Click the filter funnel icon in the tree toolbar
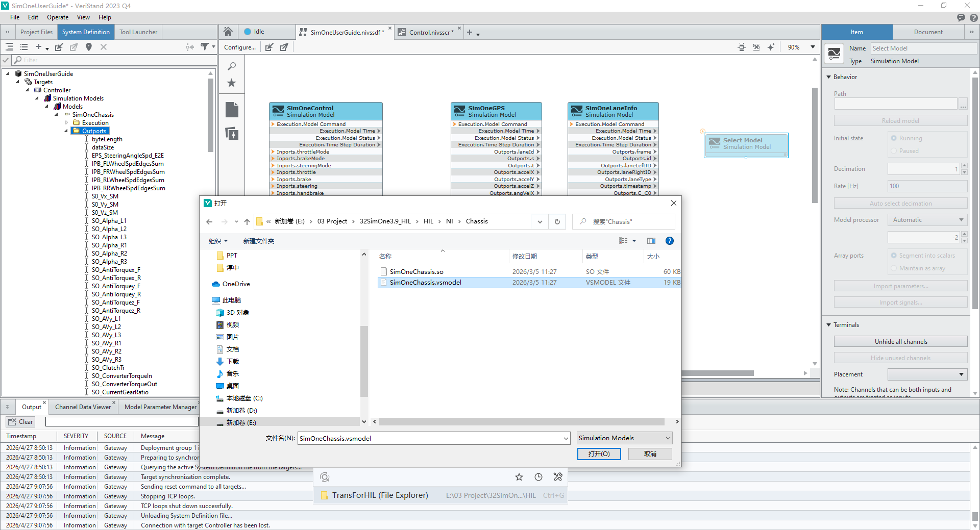The height and width of the screenshot is (530, 980). point(205,47)
